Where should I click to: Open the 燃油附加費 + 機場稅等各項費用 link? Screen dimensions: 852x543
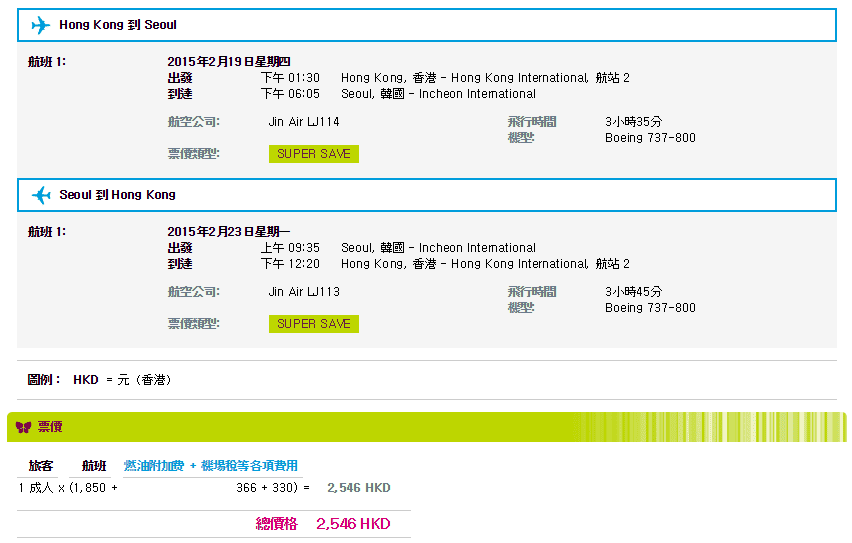tap(210, 466)
